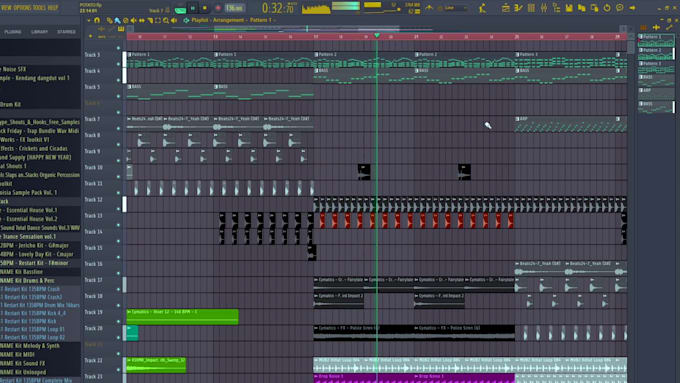
Task: Select the Draw tool in playlist toolbar
Action: pos(109,20)
